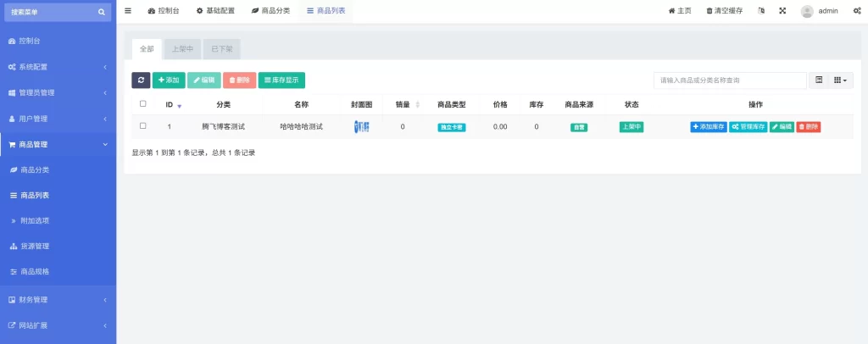868x344 pixels.
Task: Click row 1 red 删除 action button
Action: (x=808, y=126)
